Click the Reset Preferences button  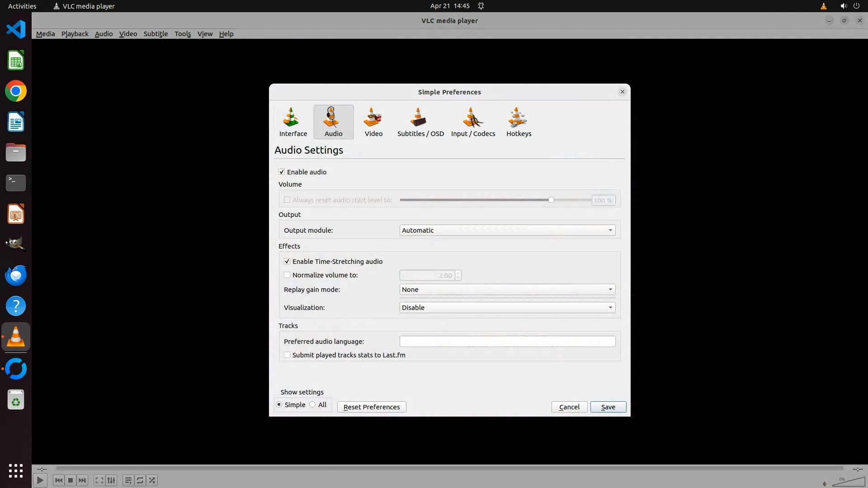tap(371, 407)
